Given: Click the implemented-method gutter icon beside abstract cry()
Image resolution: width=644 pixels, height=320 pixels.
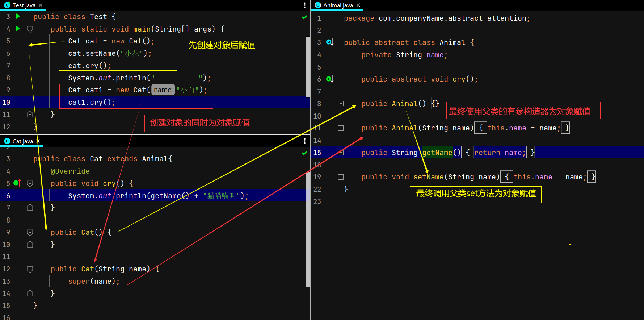Looking at the screenshot, I should tap(329, 79).
